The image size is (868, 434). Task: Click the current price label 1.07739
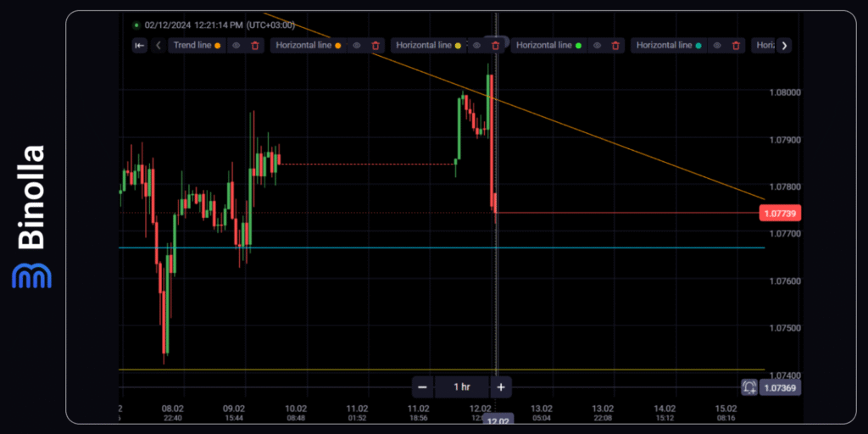778,214
